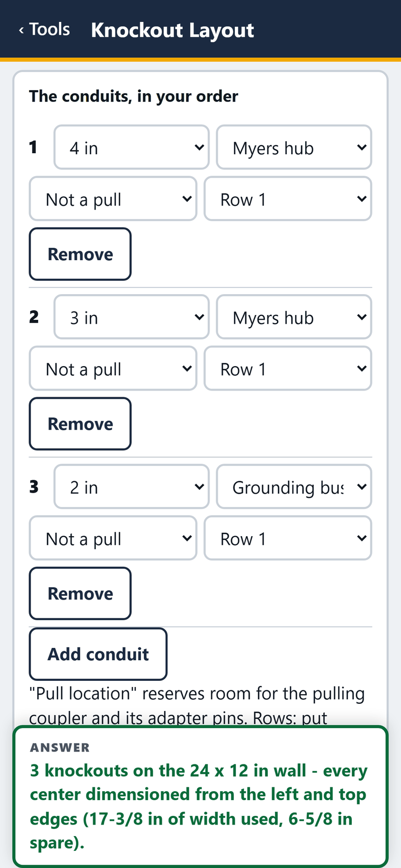This screenshot has height=868, width=401.
Task: Open conduit 3 Grounding bushing fitting dropdown
Action: (x=294, y=487)
